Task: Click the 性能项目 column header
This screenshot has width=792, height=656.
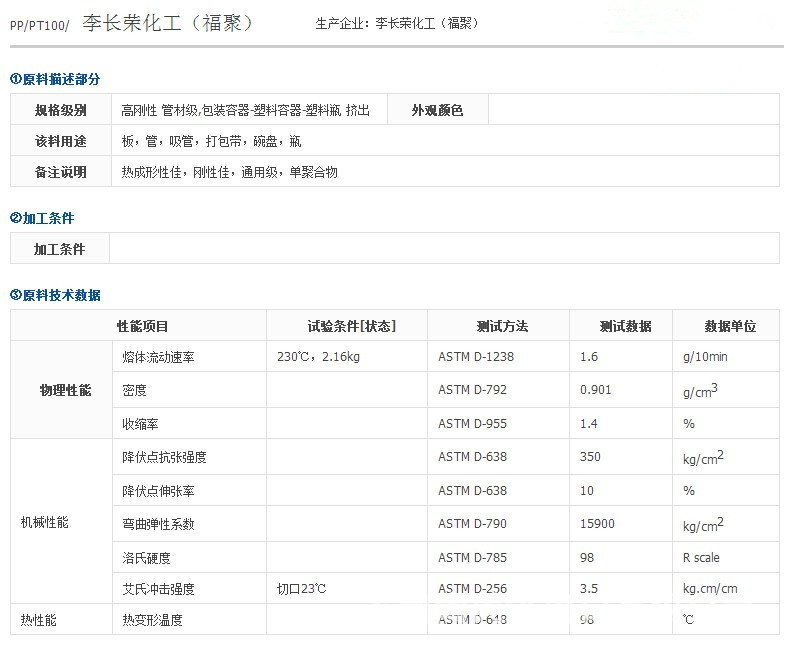Action: tap(138, 326)
